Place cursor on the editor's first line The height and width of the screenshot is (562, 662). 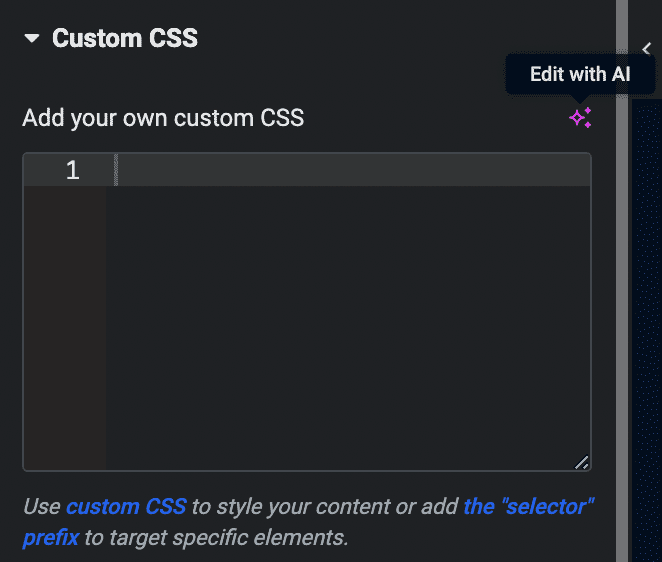[x=350, y=170]
